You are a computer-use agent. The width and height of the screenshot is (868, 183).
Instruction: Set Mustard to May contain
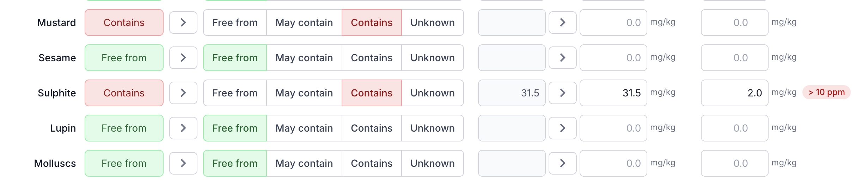(304, 23)
